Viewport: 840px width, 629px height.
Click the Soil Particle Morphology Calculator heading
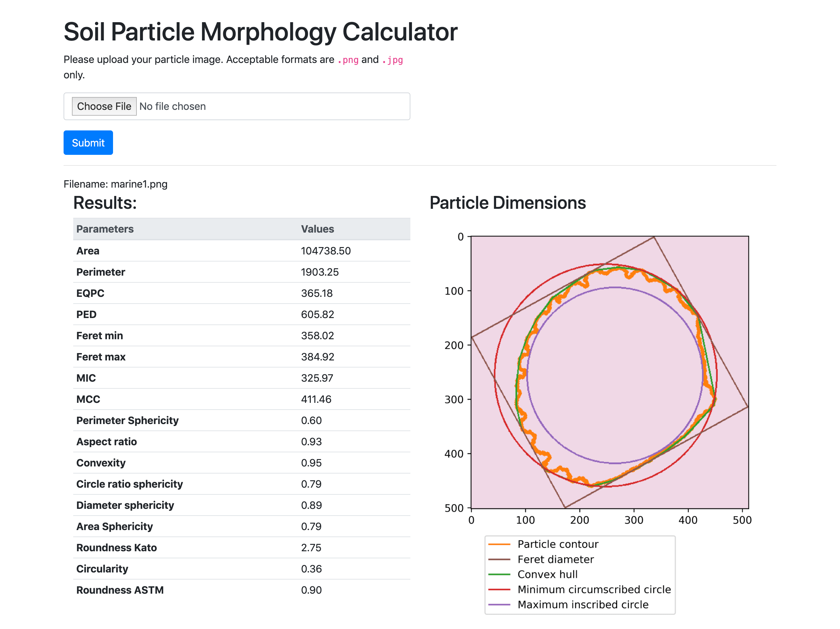point(260,31)
